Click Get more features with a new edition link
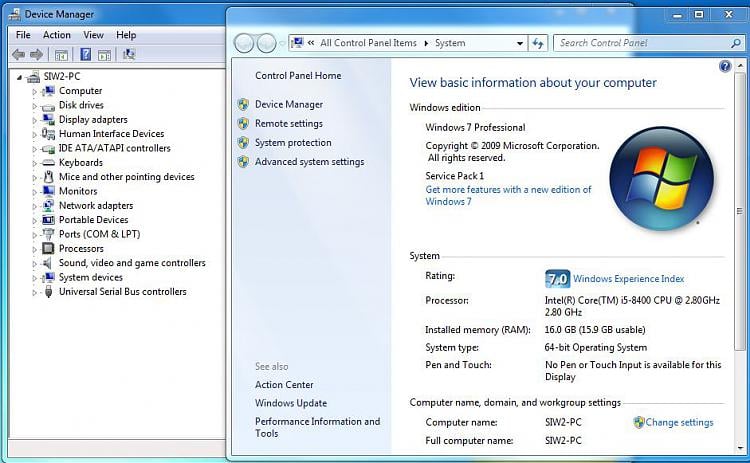 click(508, 196)
